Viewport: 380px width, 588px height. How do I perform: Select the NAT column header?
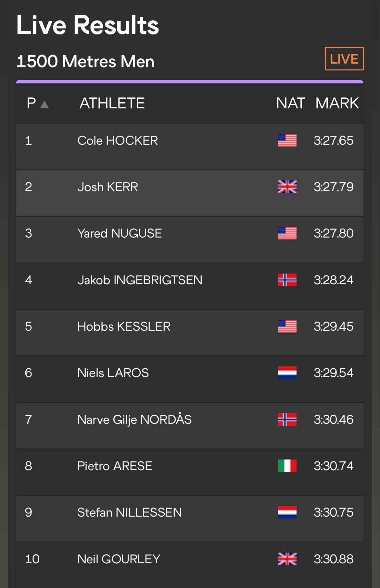(x=290, y=104)
